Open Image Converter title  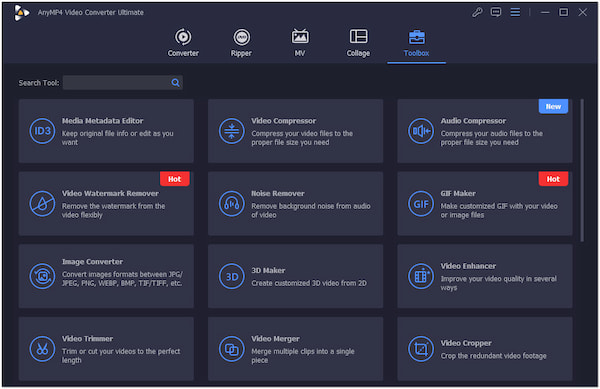pos(93,262)
